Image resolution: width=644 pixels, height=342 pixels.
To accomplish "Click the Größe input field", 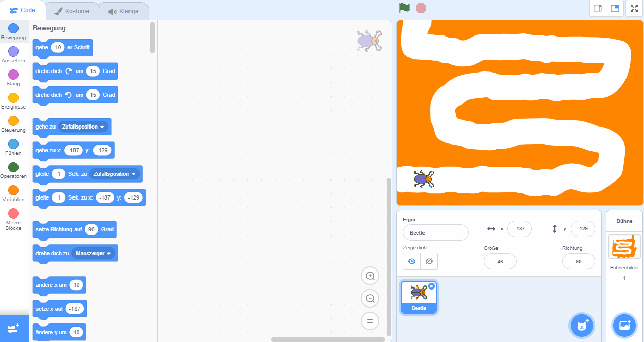I will (x=500, y=261).
